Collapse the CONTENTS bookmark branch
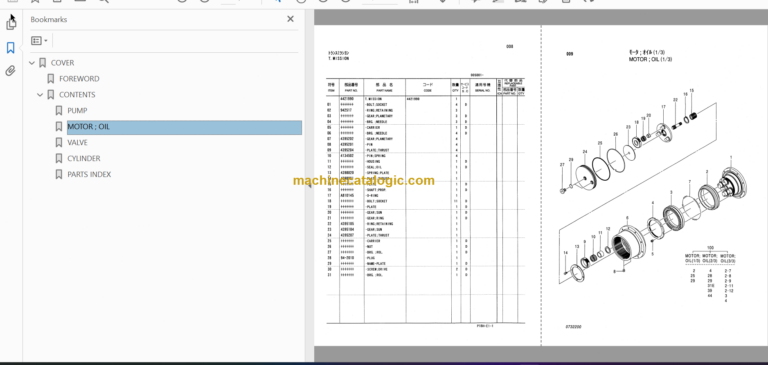The height and width of the screenshot is (365, 768). (40, 95)
